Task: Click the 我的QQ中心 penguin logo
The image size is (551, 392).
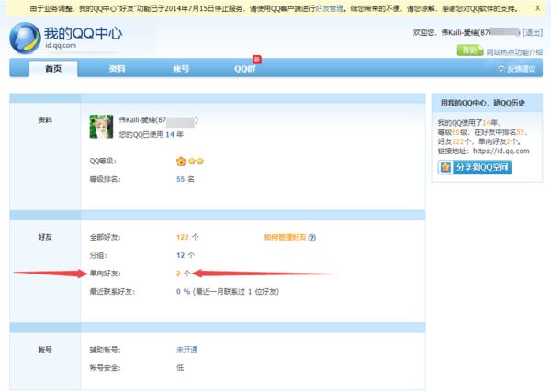Action: click(25, 39)
